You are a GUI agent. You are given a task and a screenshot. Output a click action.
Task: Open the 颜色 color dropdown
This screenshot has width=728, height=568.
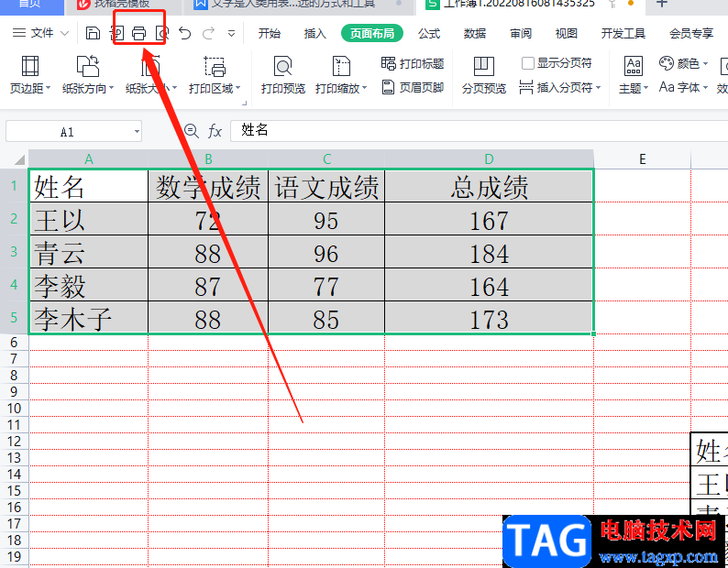coord(683,63)
